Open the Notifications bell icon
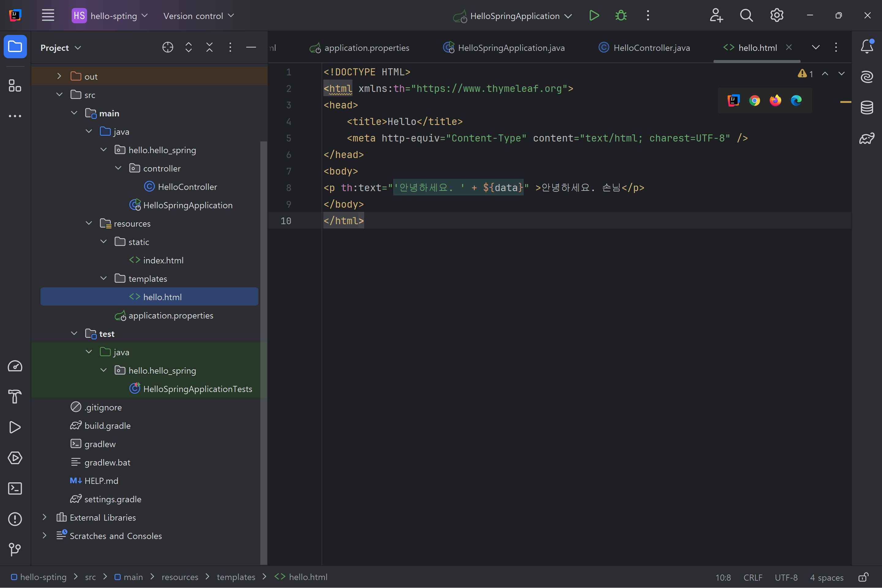Screen dimensions: 882x588 click(867, 47)
